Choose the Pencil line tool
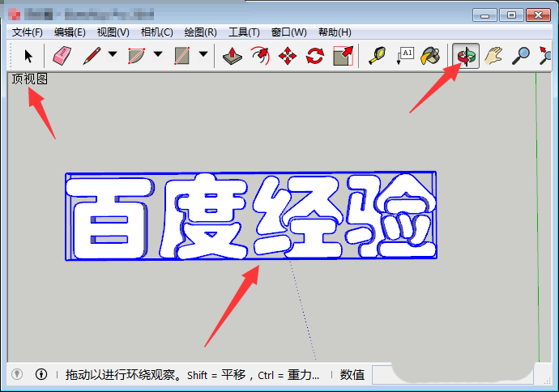Screen dimensions: 559x392 (92, 56)
